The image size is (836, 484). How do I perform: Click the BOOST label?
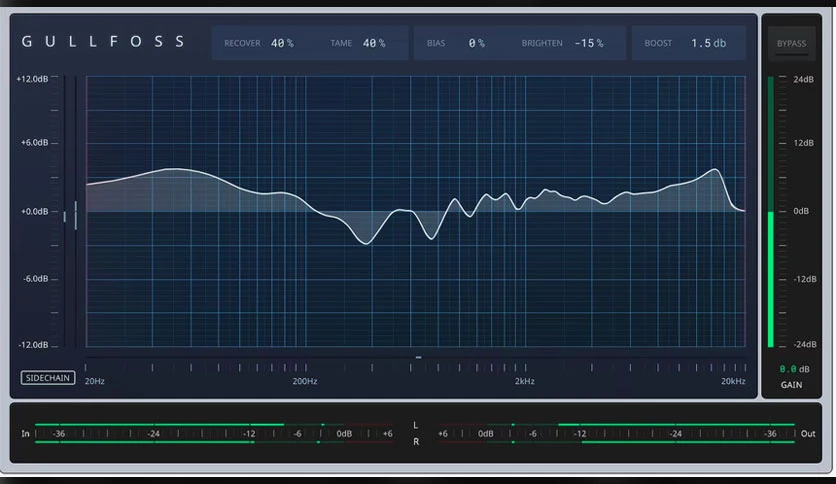(658, 43)
